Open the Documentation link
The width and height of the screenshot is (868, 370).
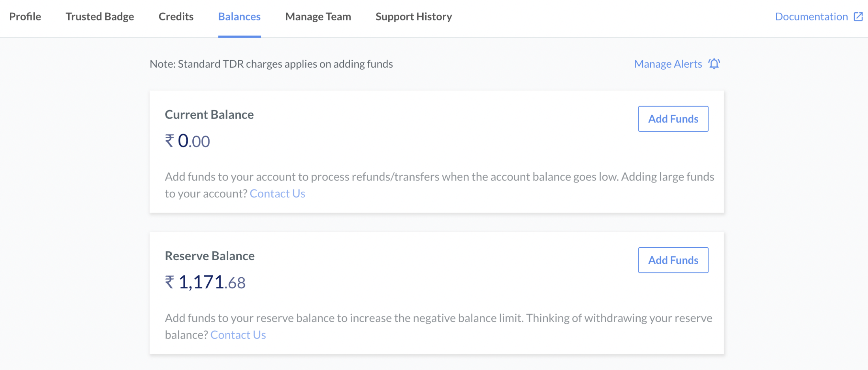click(x=812, y=16)
